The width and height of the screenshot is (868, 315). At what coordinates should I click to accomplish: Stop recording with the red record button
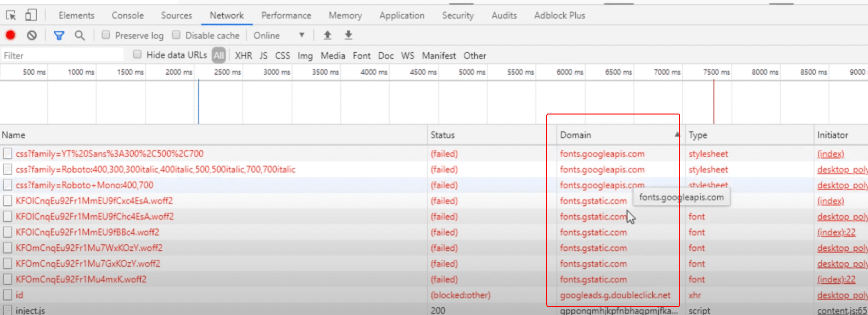[10, 35]
